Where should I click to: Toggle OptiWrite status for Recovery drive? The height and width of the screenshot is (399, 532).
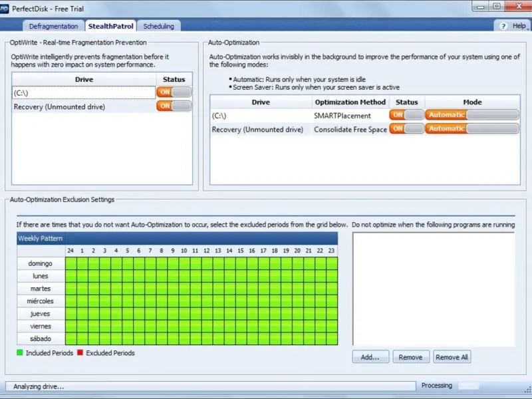[x=174, y=106]
